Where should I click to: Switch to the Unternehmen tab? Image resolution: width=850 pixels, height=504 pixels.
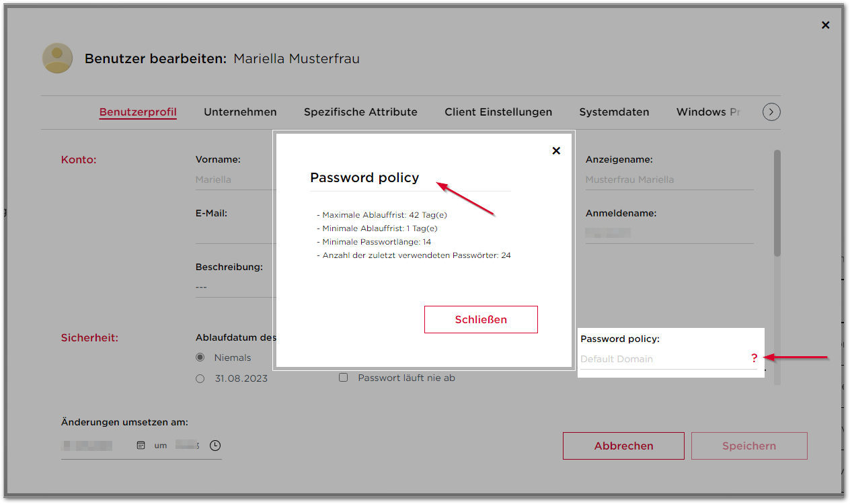click(240, 112)
